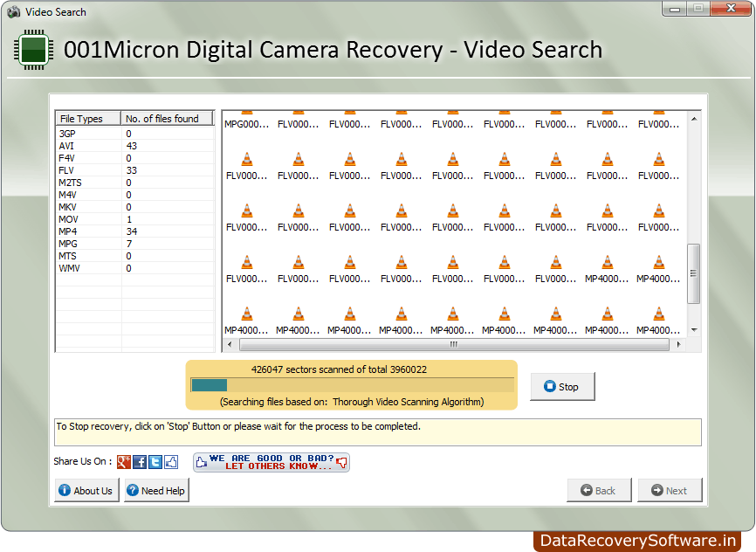Select the M2TS row
Image resolution: width=756 pixels, height=552 pixels.
coord(135,183)
